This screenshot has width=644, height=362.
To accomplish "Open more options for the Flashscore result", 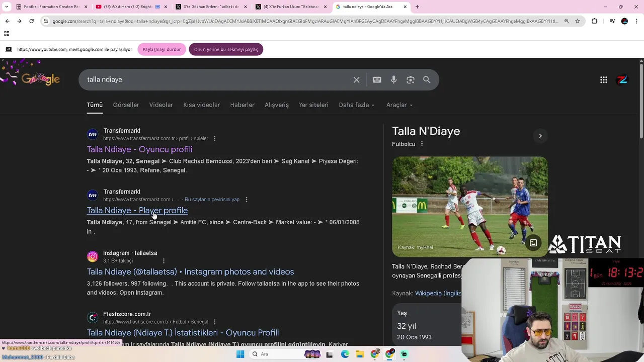I will pyautogui.click(x=214, y=322).
